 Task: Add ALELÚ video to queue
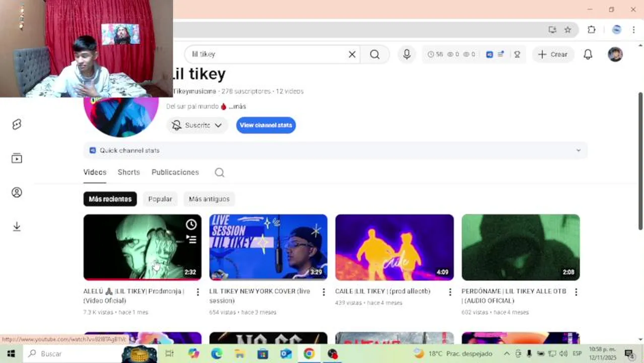tap(191, 239)
